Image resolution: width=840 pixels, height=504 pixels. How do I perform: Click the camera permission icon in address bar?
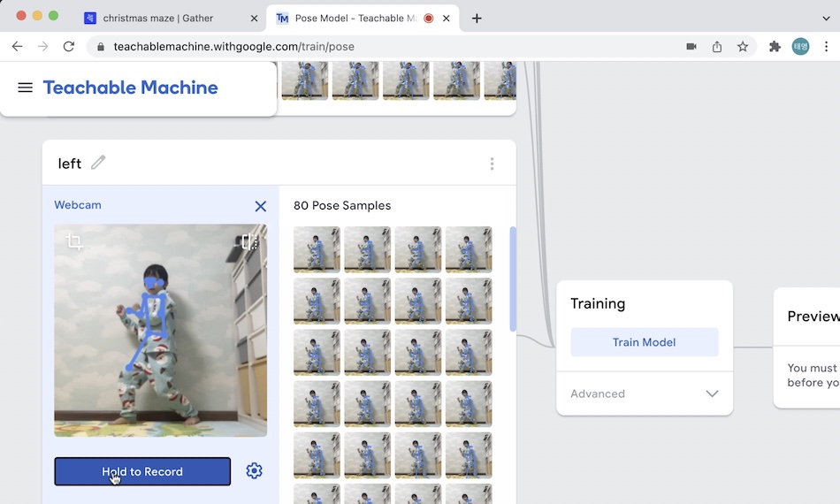pos(691,47)
